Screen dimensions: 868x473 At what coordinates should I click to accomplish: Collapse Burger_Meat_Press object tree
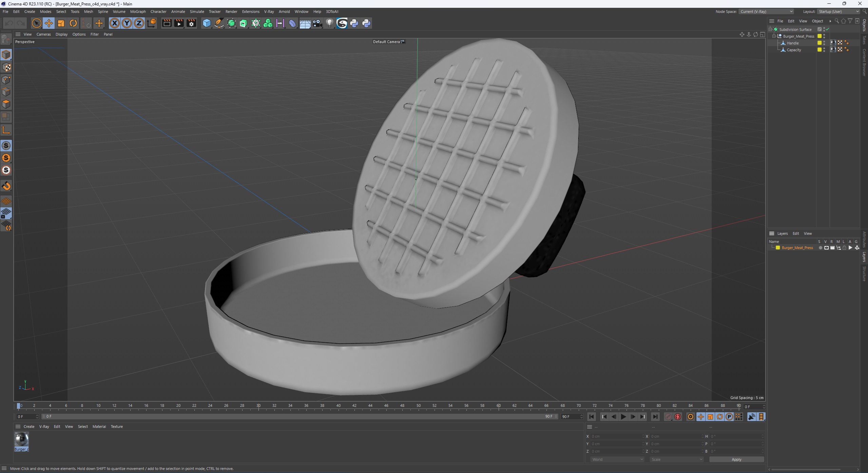[x=774, y=36]
